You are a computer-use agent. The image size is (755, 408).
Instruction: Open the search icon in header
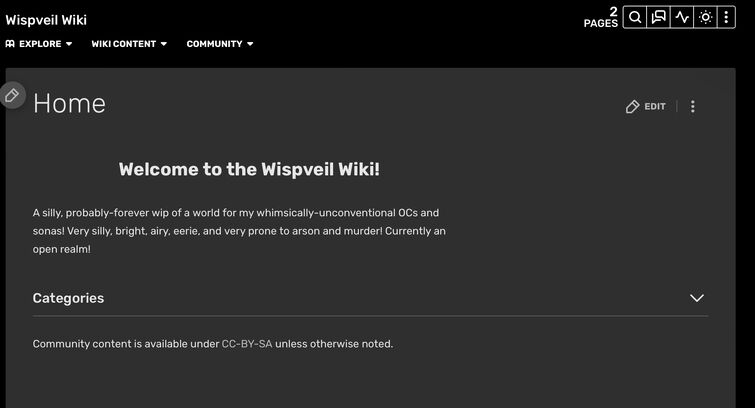pos(635,17)
